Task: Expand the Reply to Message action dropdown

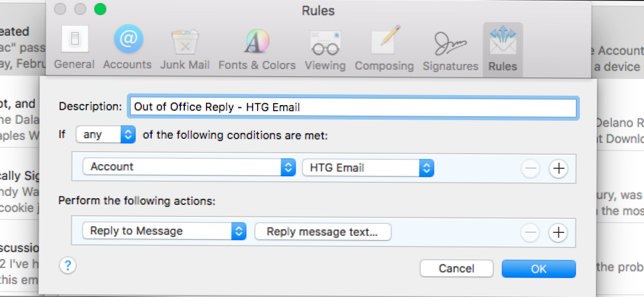Action: click(164, 231)
